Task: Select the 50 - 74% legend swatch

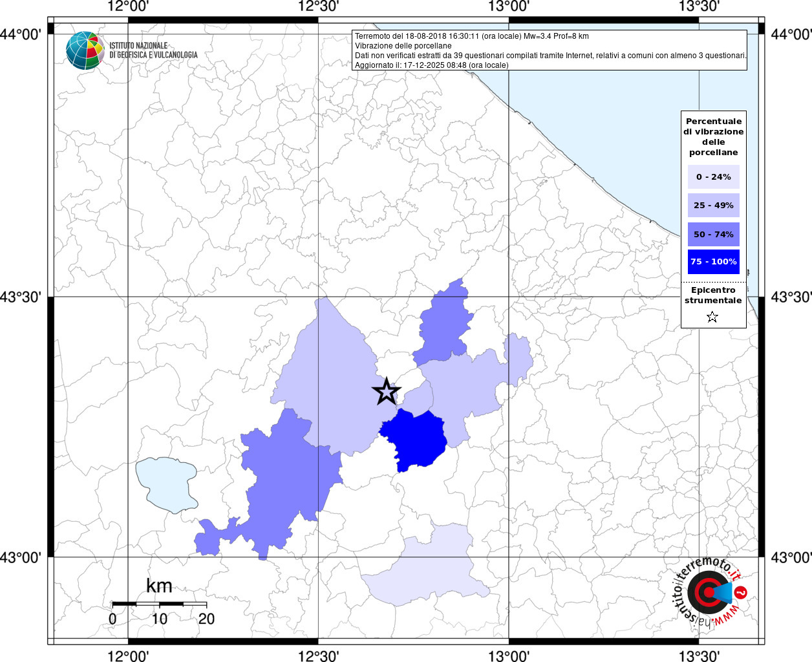Action: pyautogui.click(x=714, y=234)
